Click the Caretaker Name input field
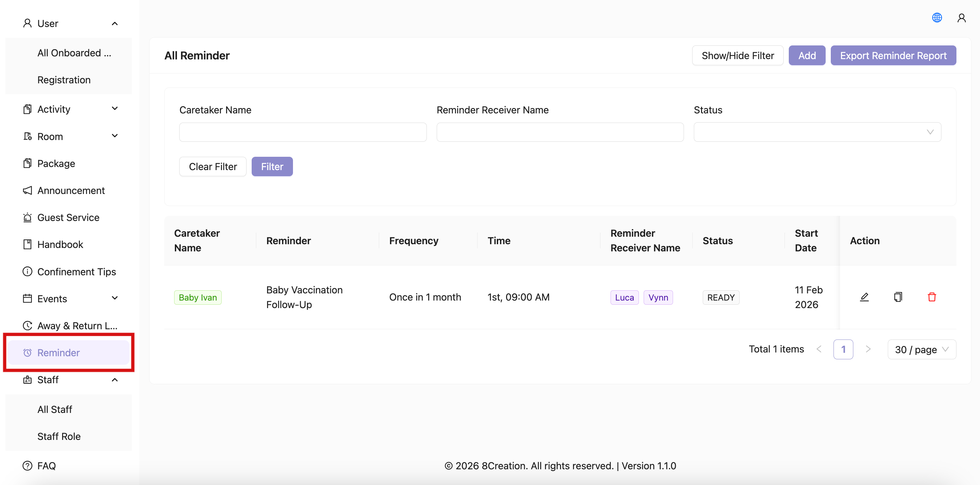 (x=303, y=132)
